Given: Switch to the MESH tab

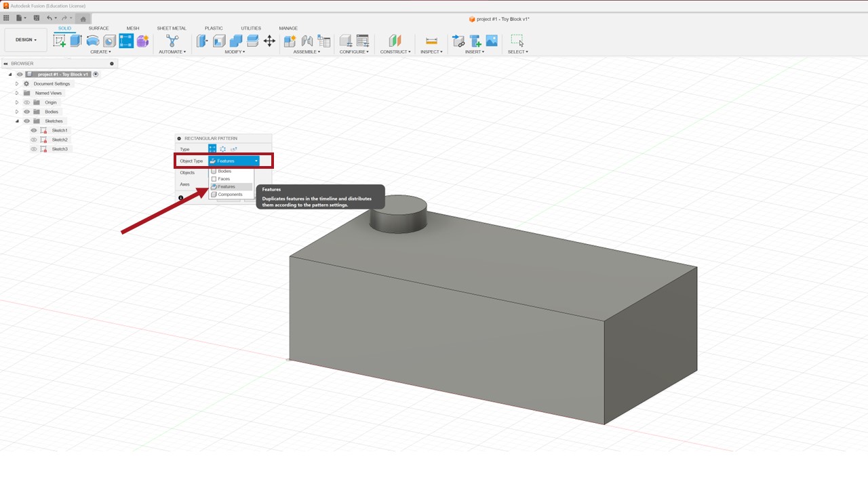Looking at the screenshot, I should [133, 28].
